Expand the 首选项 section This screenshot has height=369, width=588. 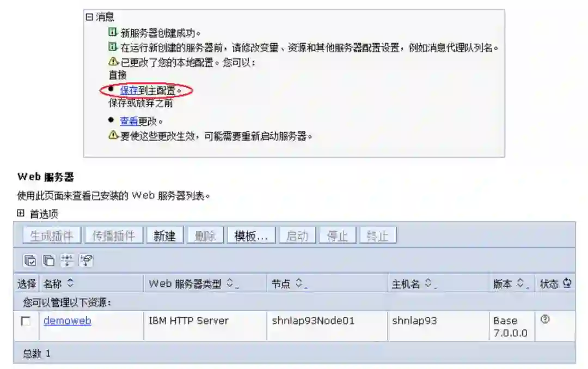pos(21,214)
